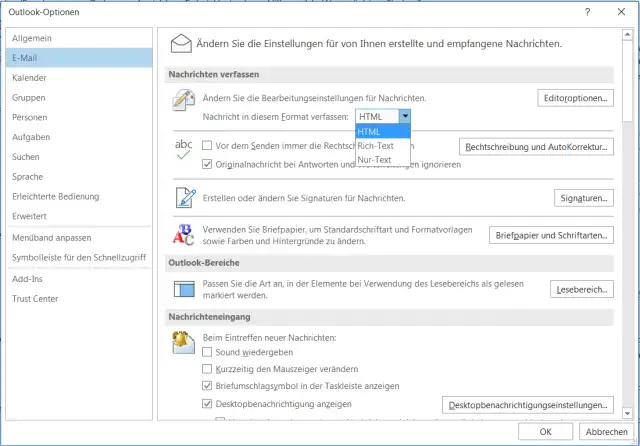Image resolution: width=640 pixels, height=446 pixels.
Task: Open Editoroptionen button
Action: pos(575,98)
